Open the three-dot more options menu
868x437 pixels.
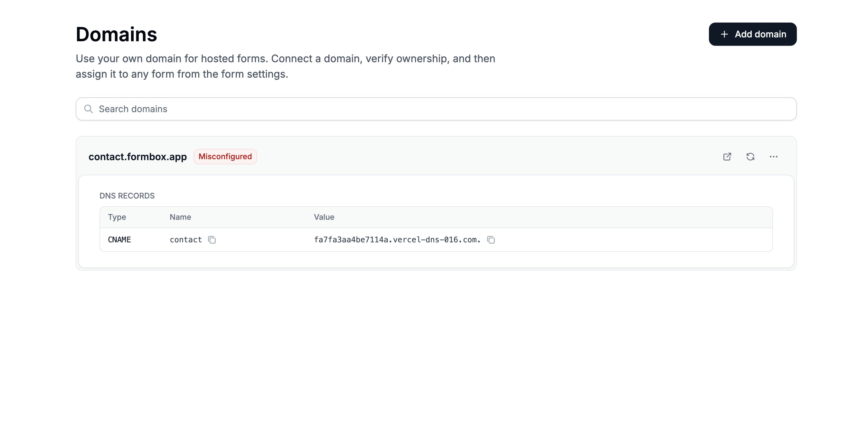pos(773,156)
